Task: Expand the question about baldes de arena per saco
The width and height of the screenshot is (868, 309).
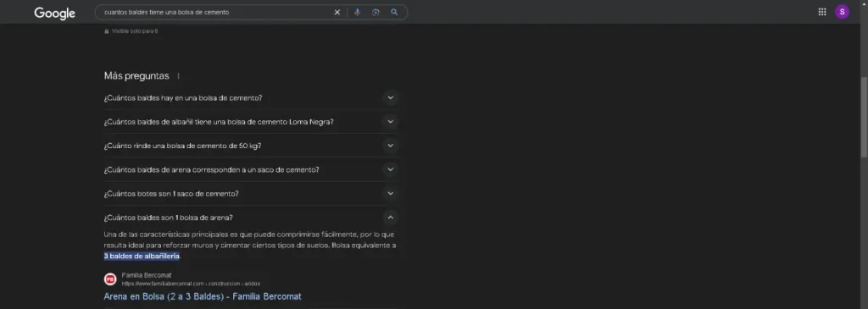Action: (251, 169)
